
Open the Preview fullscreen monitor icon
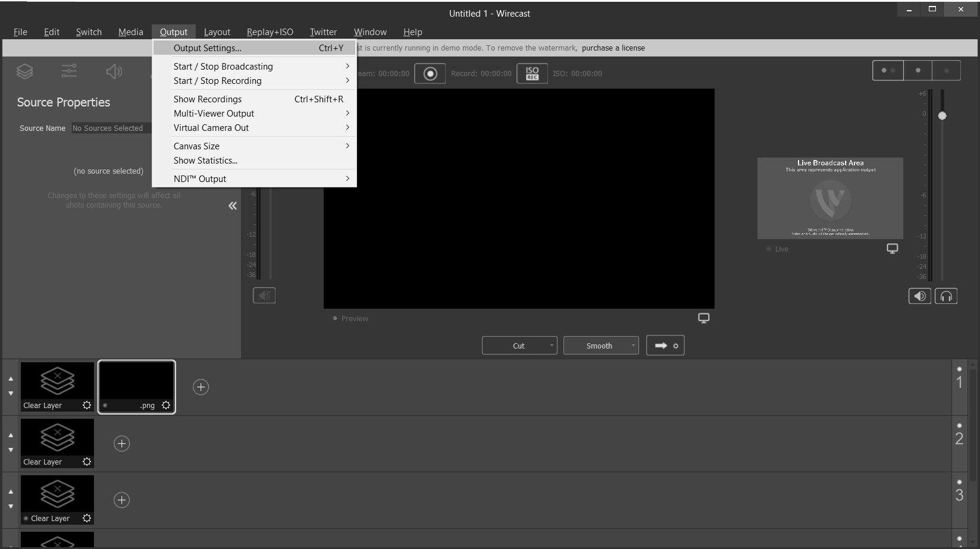point(703,318)
